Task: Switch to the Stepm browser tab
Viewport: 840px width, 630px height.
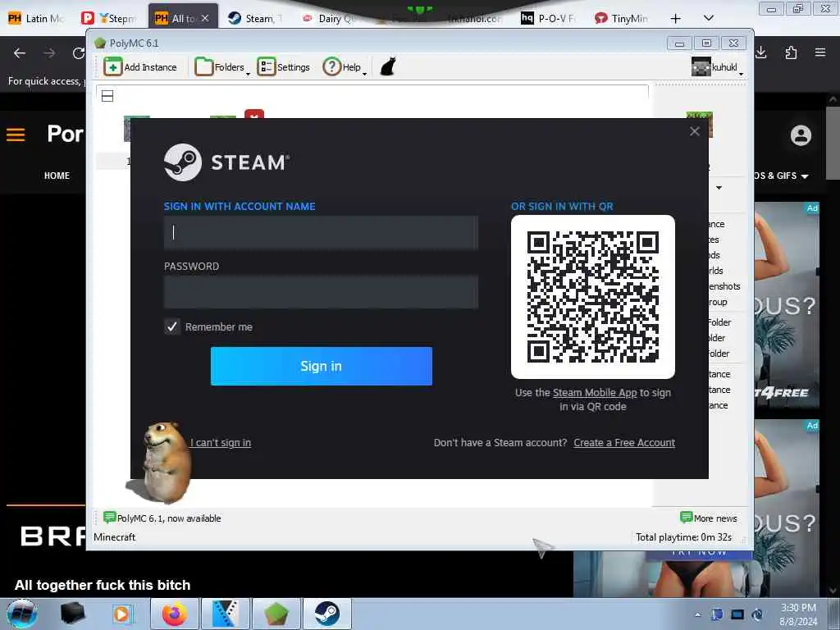Action: [x=110, y=18]
